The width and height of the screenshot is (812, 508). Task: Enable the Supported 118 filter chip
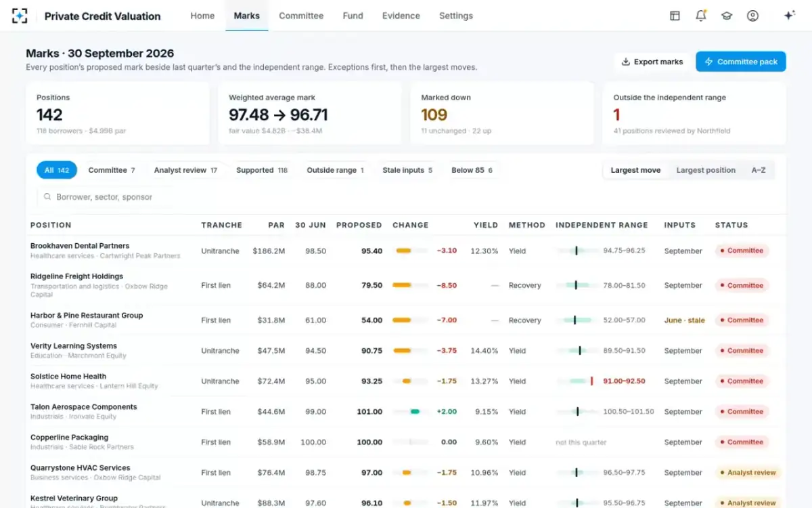[262, 170]
